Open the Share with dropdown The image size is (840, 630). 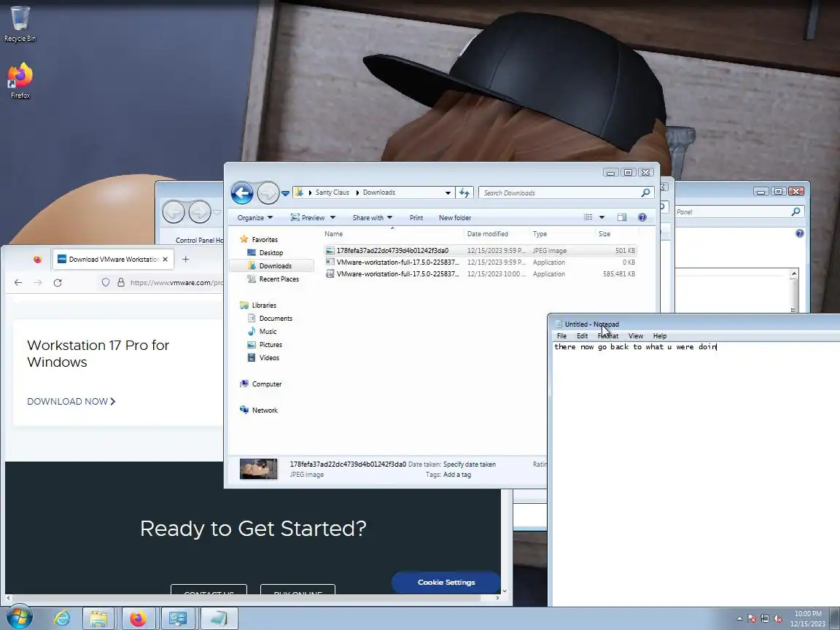point(373,217)
